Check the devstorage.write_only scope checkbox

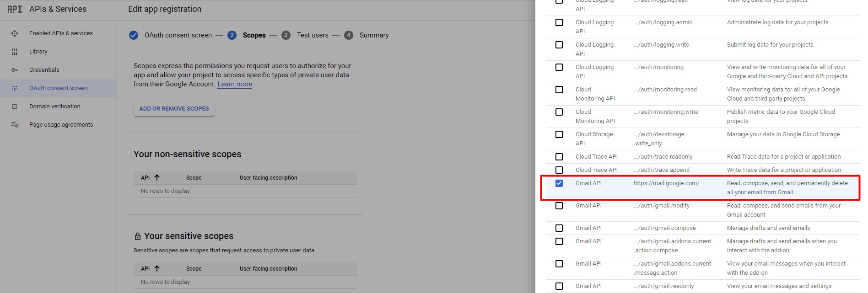click(559, 134)
